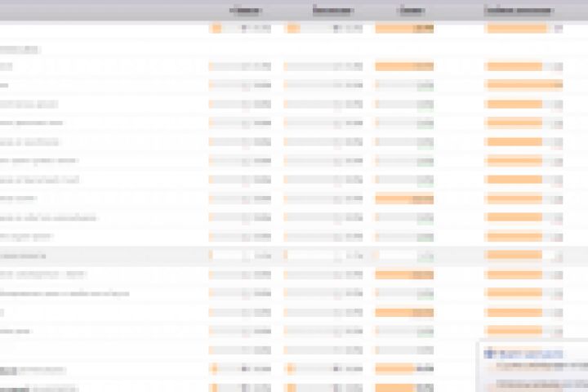Viewport: 588px width, 392px height.
Task: Click the dark icon left of last row label
Action: pyautogui.click(x=14, y=389)
